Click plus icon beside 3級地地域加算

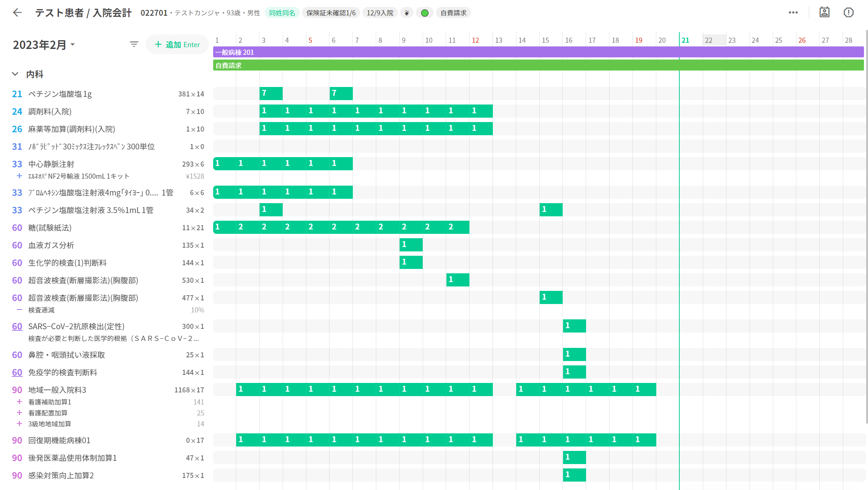coord(19,424)
